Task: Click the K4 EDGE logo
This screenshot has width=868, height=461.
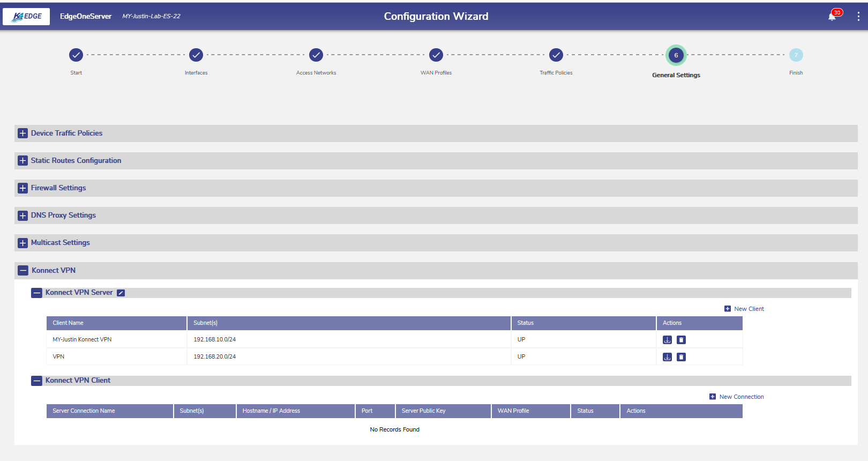Action: (26, 17)
